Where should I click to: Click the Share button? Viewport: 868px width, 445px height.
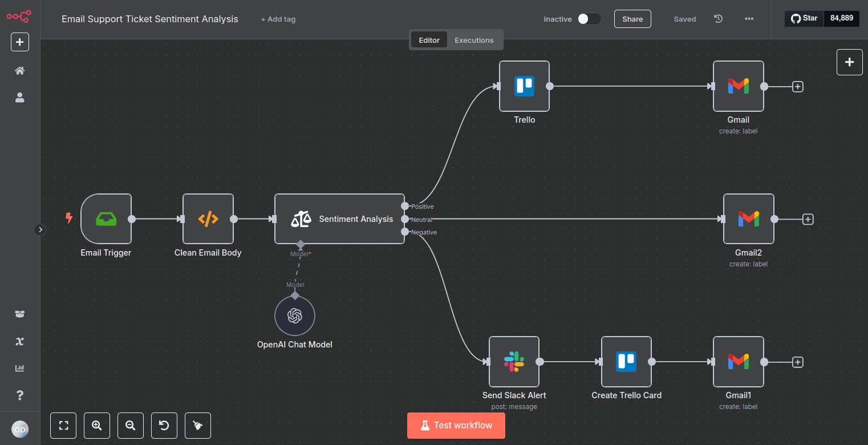tap(632, 19)
